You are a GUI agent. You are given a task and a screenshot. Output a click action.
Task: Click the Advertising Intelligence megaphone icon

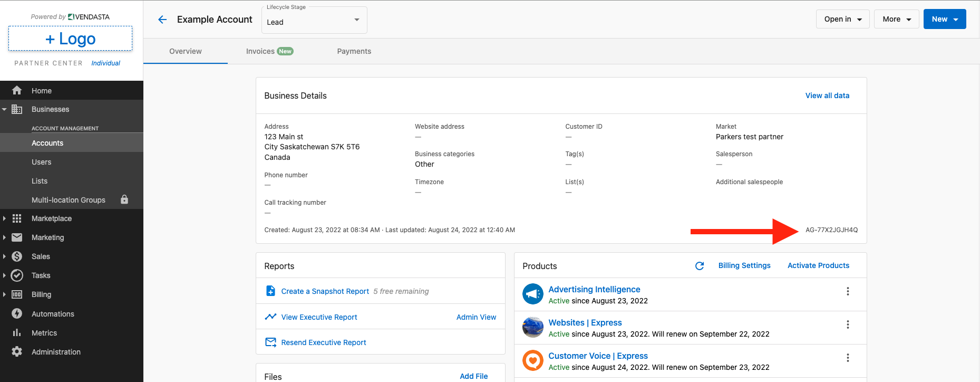(x=532, y=294)
